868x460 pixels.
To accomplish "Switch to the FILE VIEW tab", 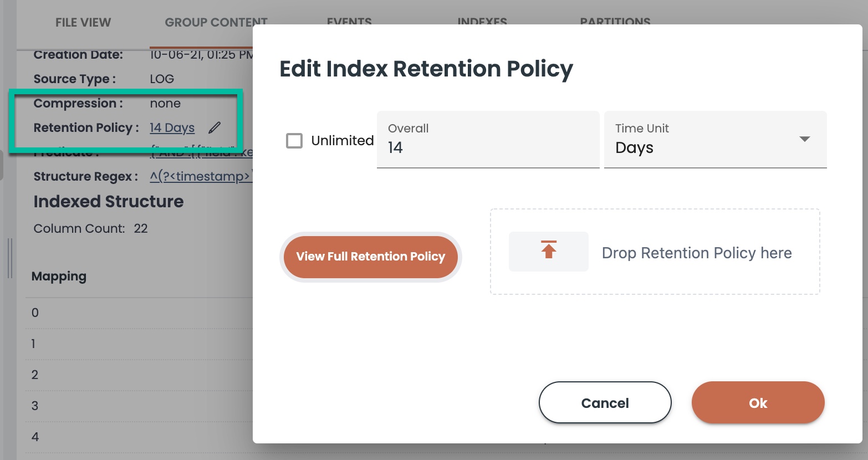I will coord(83,23).
